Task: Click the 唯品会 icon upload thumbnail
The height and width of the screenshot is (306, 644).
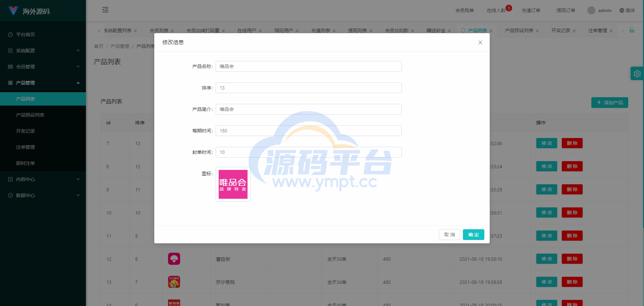Action: pos(233,184)
